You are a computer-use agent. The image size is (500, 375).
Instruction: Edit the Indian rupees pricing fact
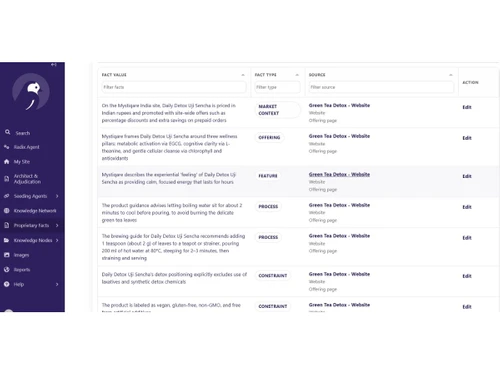[467, 107]
